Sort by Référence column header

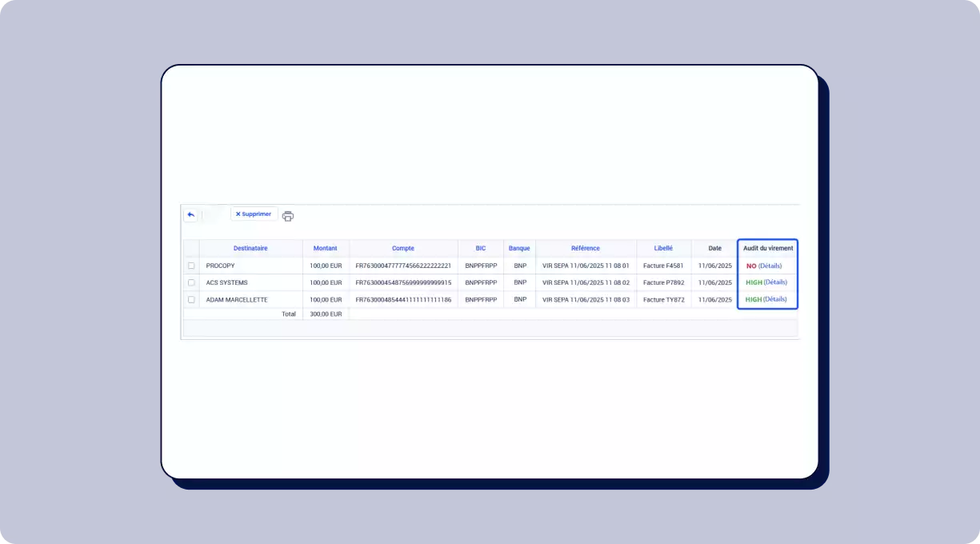tap(586, 248)
